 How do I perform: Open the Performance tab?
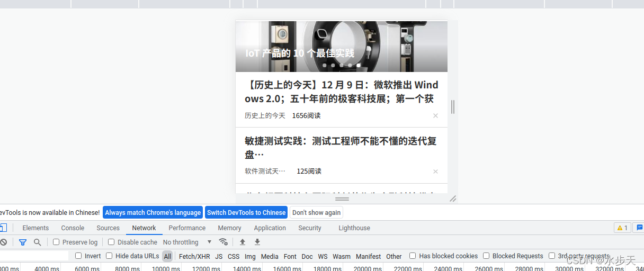pos(187,228)
